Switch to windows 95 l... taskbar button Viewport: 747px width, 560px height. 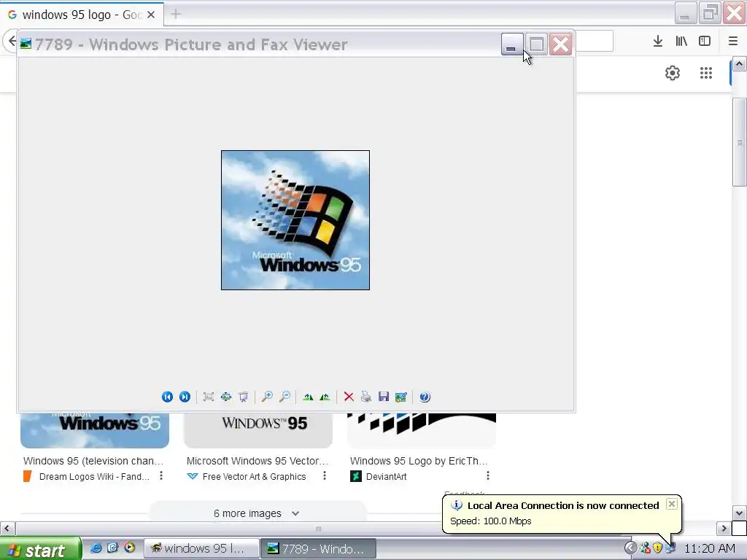(x=201, y=548)
